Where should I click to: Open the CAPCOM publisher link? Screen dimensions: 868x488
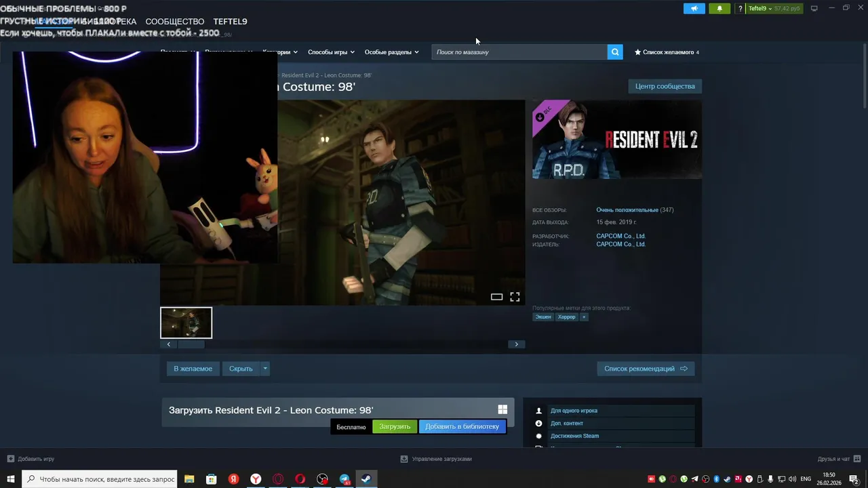tap(620, 244)
